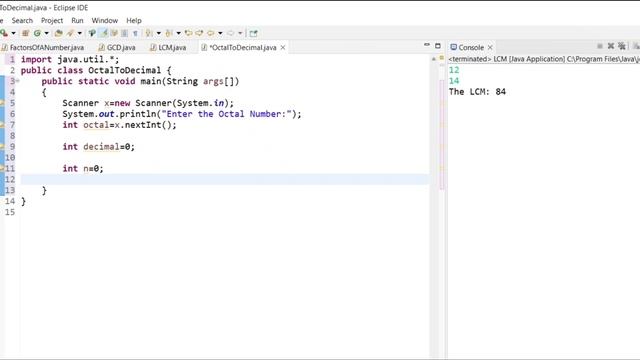Expand the Forward history dropdown arrow
The width and height of the screenshot is (640, 360).
pos(240,33)
